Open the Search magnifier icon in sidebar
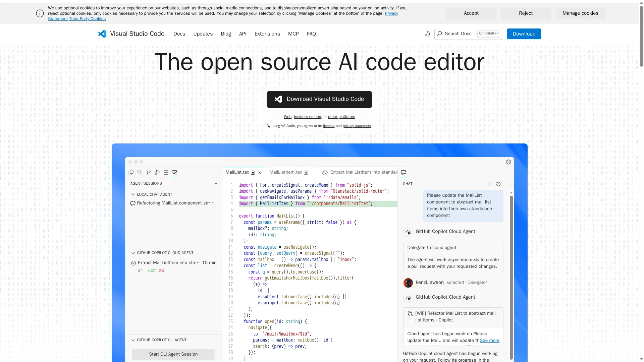This screenshot has width=644, height=362. (140, 172)
